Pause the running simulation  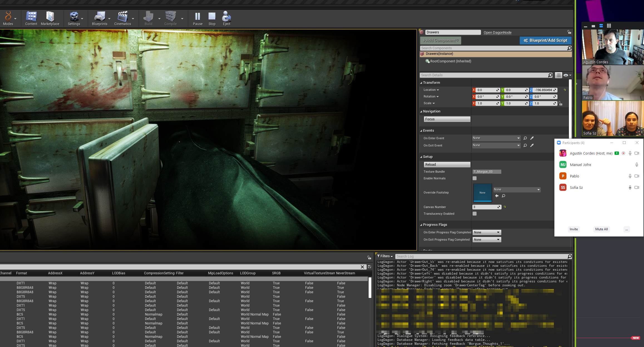coord(198,18)
